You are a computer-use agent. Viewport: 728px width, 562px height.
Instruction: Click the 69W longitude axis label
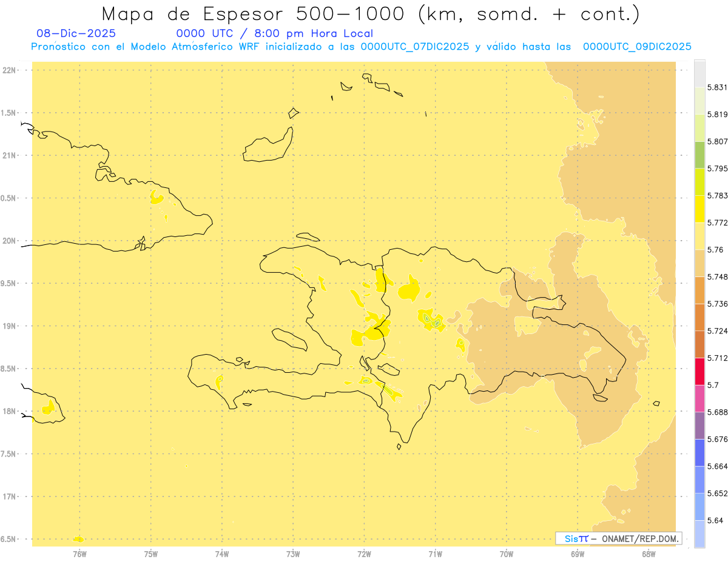578,554
